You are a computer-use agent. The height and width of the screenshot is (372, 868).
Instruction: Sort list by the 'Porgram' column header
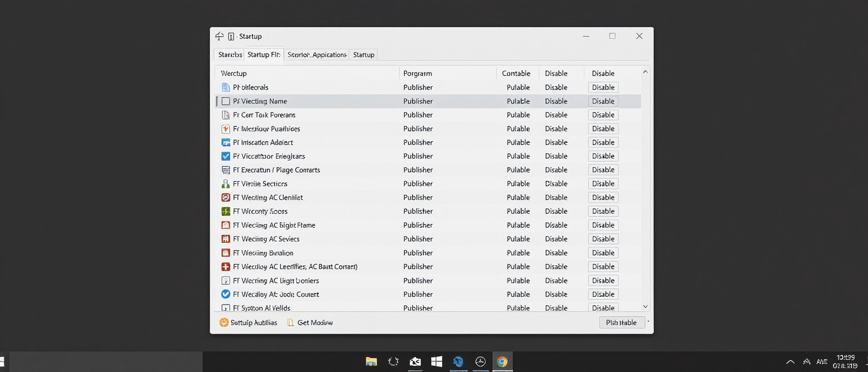[417, 73]
